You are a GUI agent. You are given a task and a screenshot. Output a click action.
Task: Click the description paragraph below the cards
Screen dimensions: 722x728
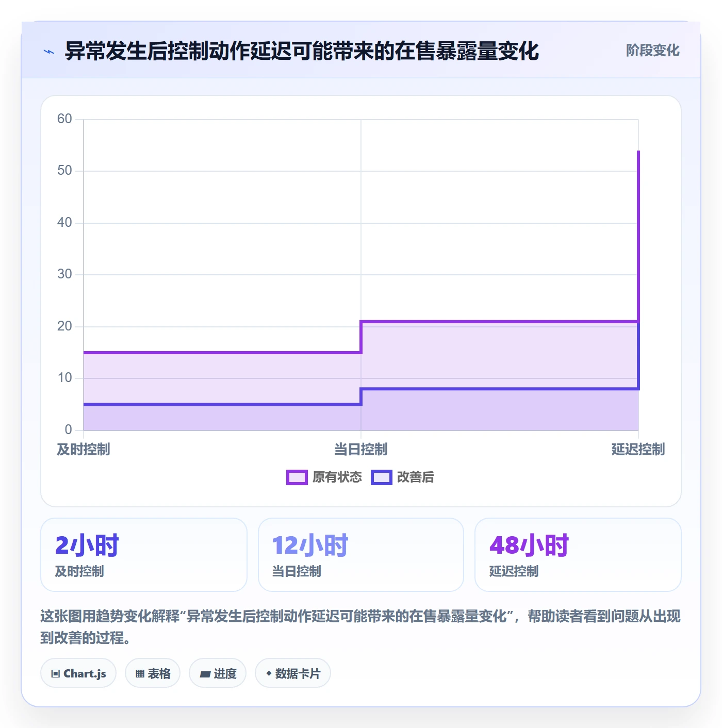point(360,627)
